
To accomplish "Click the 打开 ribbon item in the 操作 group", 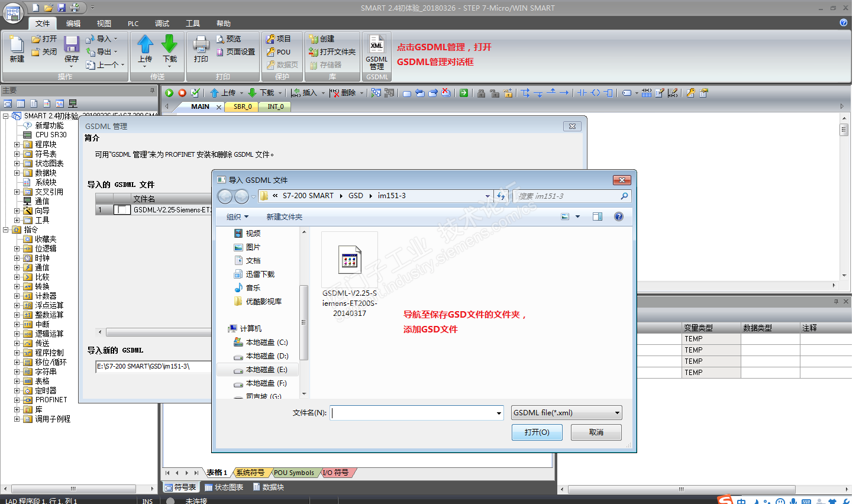I will tap(44, 39).
